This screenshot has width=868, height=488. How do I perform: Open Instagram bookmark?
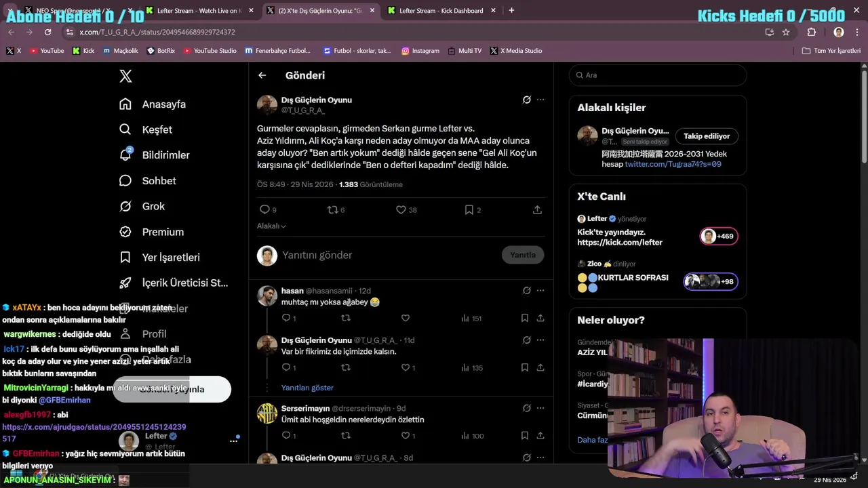point(420,51)
